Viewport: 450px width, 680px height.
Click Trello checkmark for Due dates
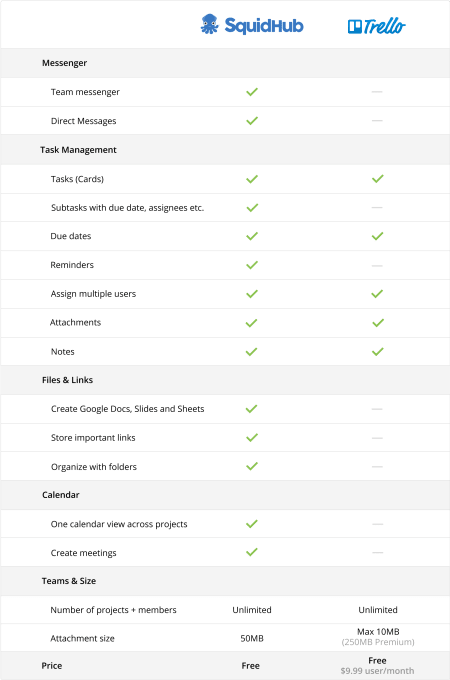(378, 236)
